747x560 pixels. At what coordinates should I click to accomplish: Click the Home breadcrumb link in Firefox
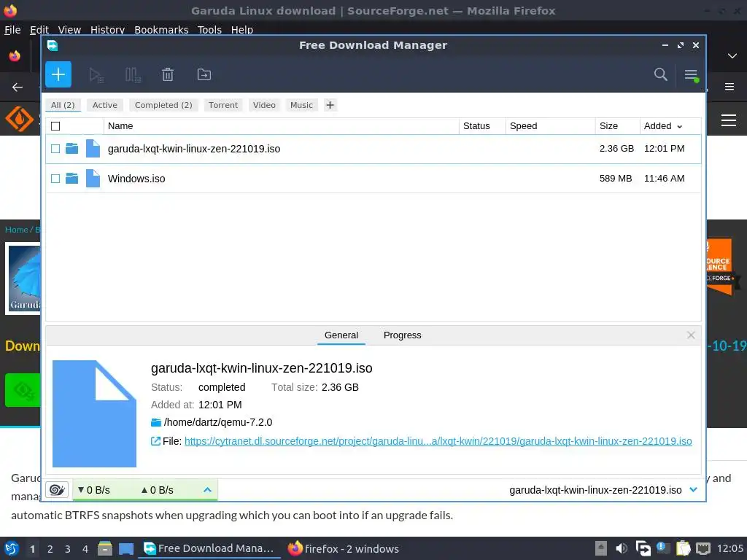click(x=17, y=230)
